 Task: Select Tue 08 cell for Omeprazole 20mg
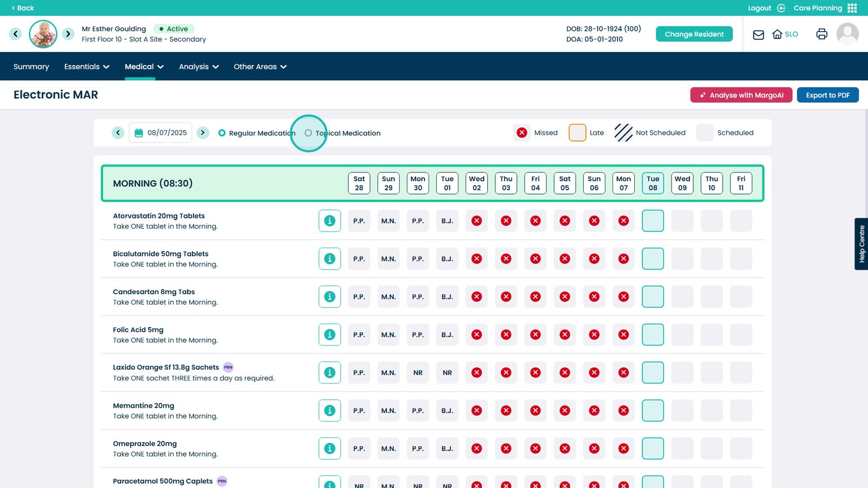pos(653,448)
